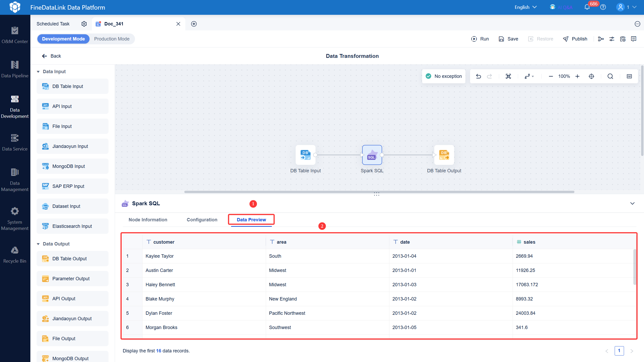
Task: Click the Save button
Action: pyautogui.click(x=508, y=39)
